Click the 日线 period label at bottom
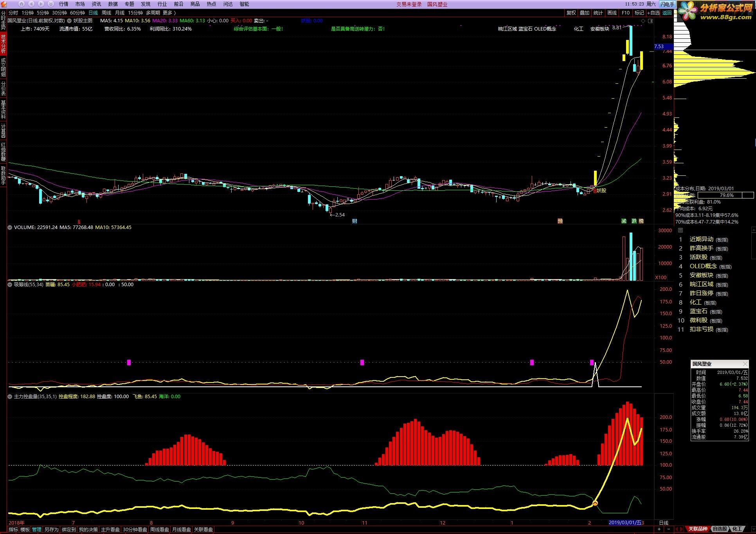756x534 pixels. (664, 523)
